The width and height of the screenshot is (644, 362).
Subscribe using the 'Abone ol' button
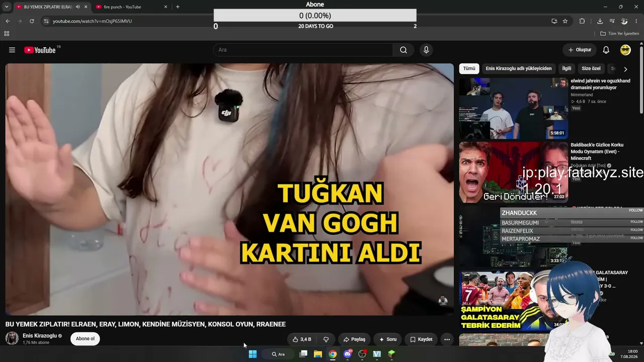coord(85,339)
